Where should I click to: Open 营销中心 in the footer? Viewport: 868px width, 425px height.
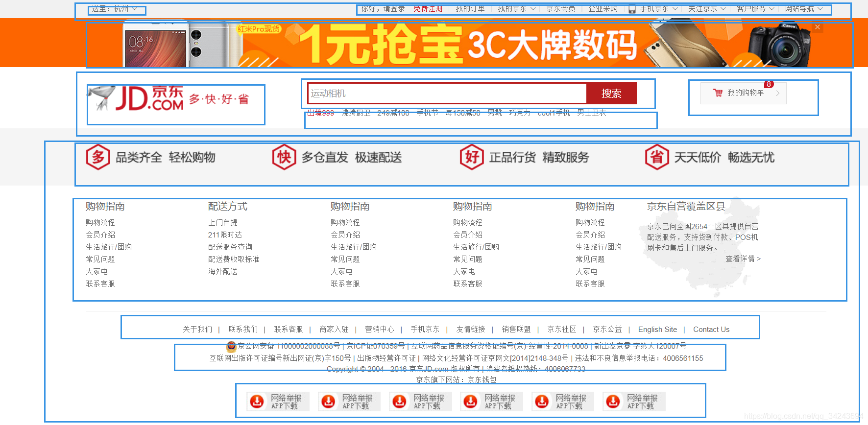(x=380, y=330)
